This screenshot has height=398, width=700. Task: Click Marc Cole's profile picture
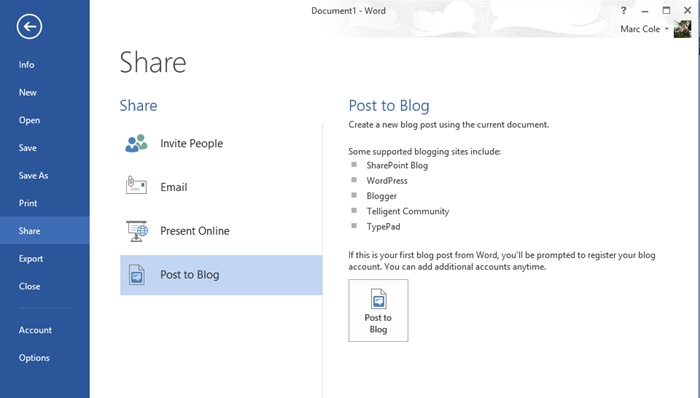(x=682, y=29)
